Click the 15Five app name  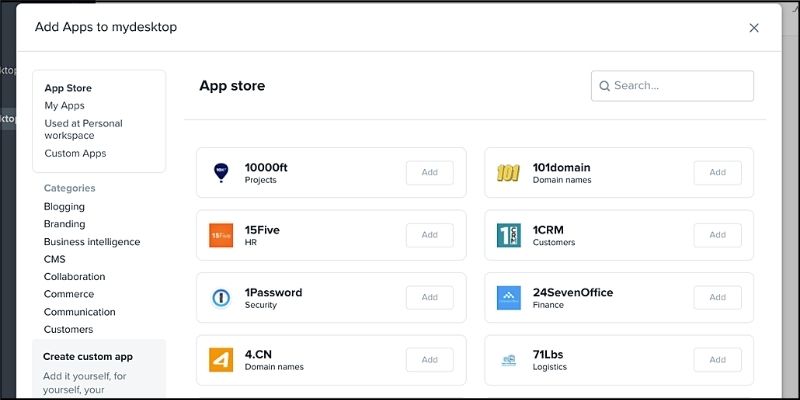(262, 230)
